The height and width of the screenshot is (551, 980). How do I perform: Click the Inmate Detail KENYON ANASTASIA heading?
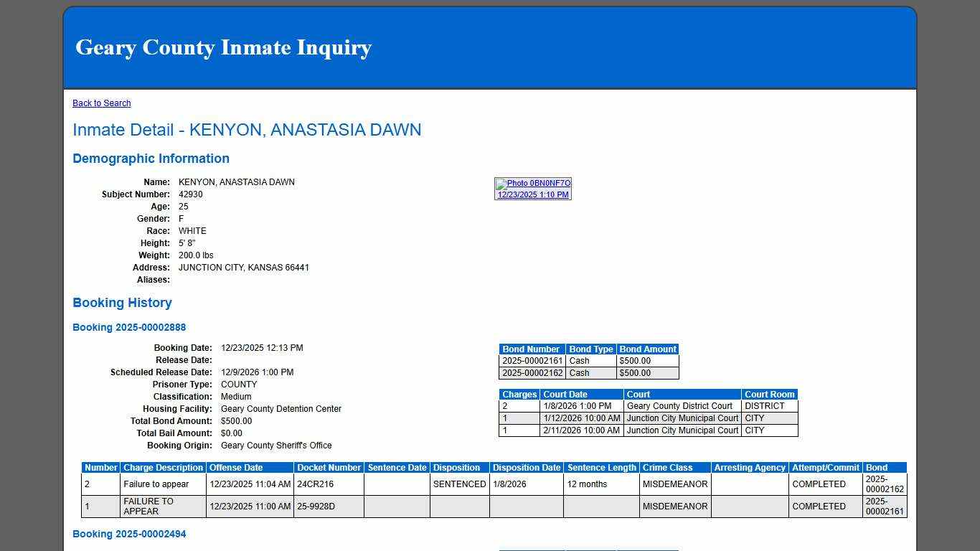[247, 130]
